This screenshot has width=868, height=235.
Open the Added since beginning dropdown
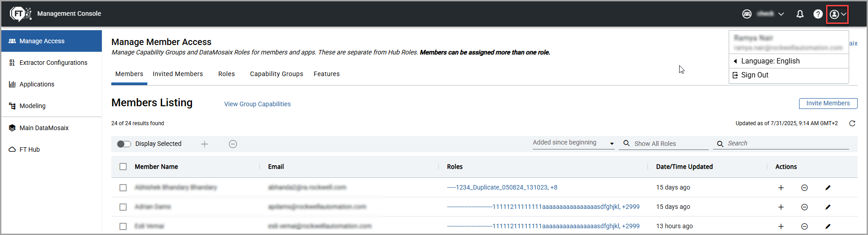tap(573, 143)
